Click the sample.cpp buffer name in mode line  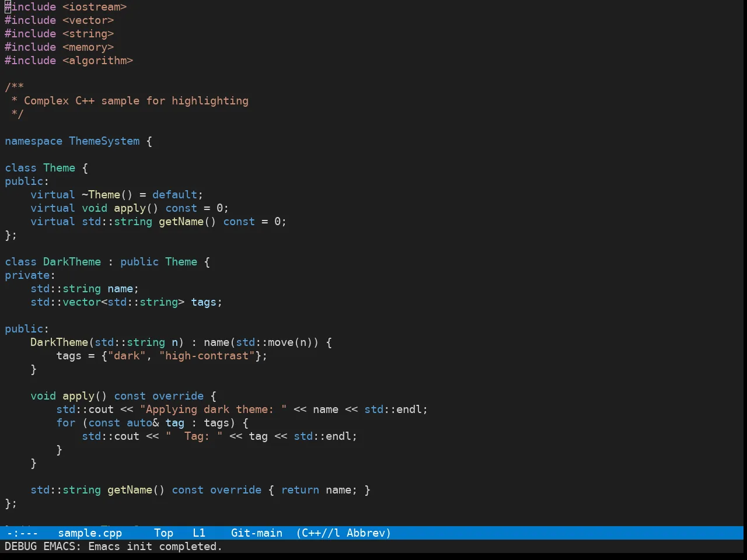[90, 533]
